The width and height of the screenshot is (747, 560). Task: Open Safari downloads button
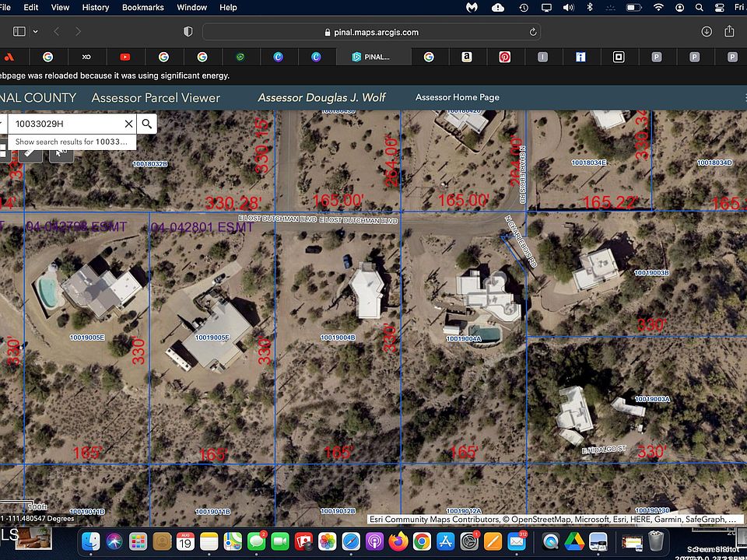(707, 32)
